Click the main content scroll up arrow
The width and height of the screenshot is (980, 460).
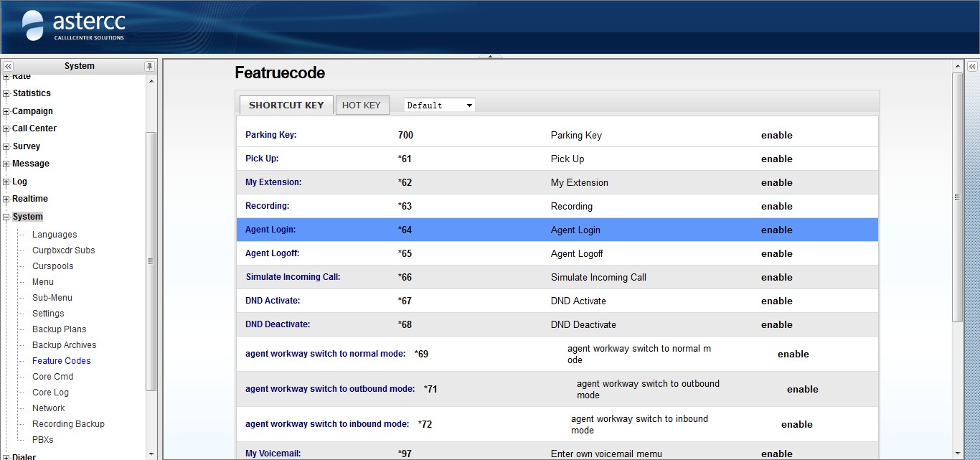(x=957, y=66)
